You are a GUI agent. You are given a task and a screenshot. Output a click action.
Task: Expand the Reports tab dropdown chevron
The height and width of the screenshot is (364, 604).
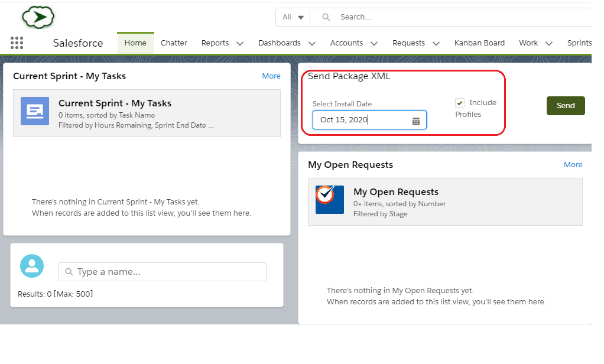click(240, 43)
